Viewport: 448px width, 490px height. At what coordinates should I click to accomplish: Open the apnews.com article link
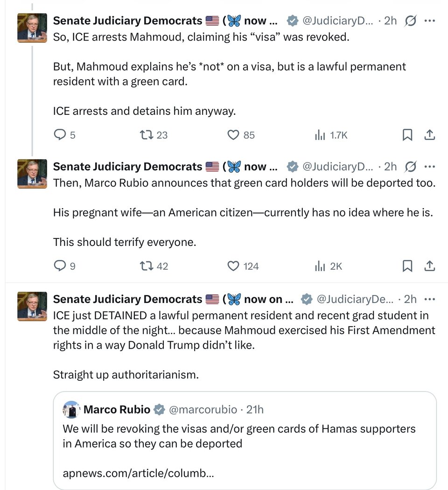tap(138, 473)
